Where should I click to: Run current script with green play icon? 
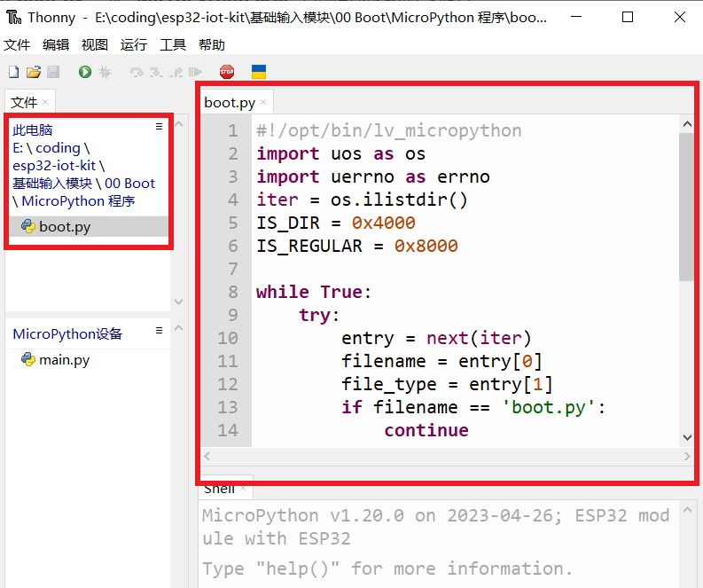85,72
